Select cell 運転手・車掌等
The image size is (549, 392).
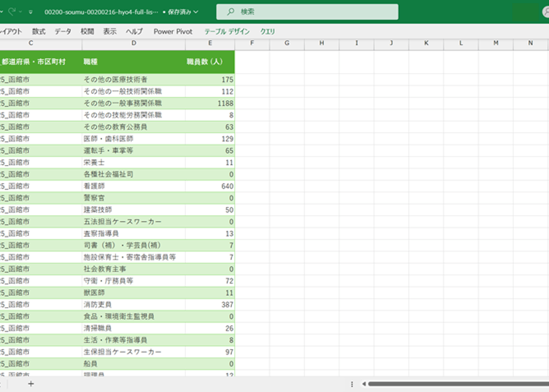click(134, 150)
